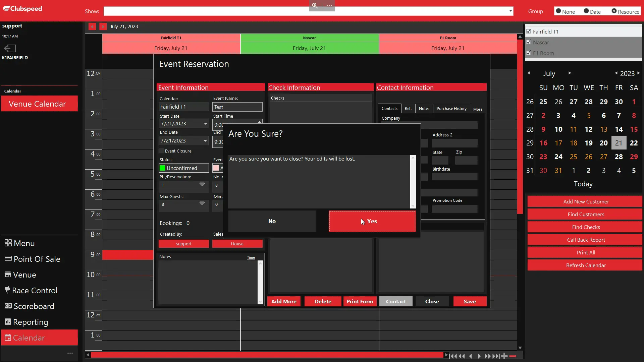Screen dimensions: 644x362
Task: Click the Promotion Code input field
Action: pos(455,209)
